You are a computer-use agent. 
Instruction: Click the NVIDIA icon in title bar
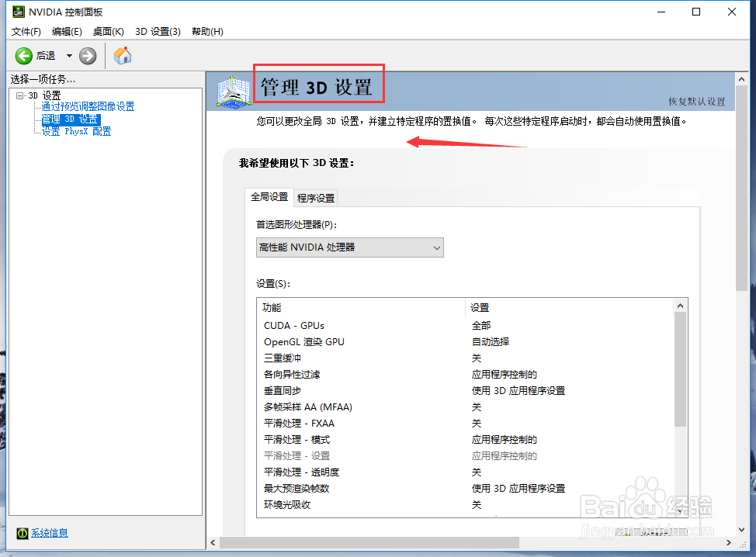point(19,12)
